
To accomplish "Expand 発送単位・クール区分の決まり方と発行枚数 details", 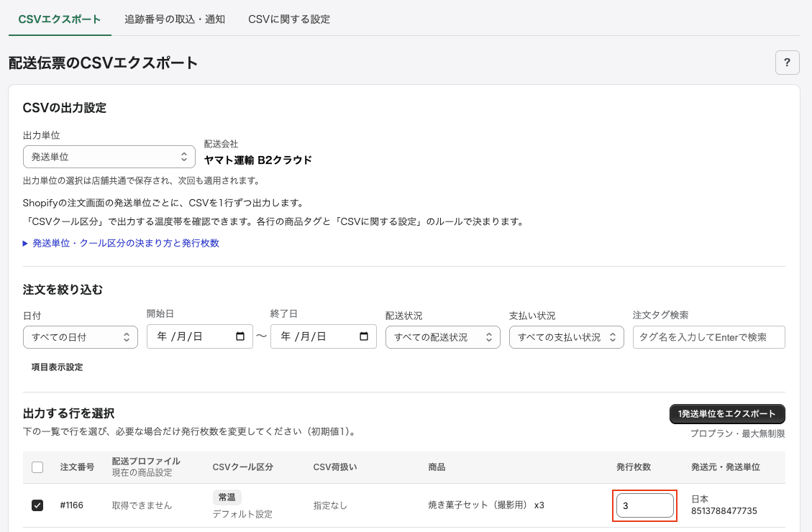I will point(121,243).
